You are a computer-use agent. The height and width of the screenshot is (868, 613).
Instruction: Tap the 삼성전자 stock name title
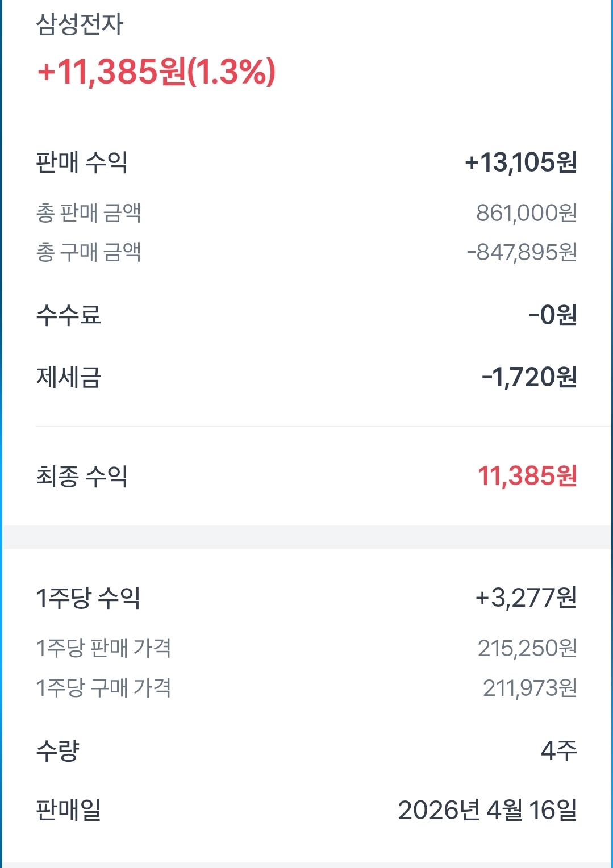[x=80, y=24]
